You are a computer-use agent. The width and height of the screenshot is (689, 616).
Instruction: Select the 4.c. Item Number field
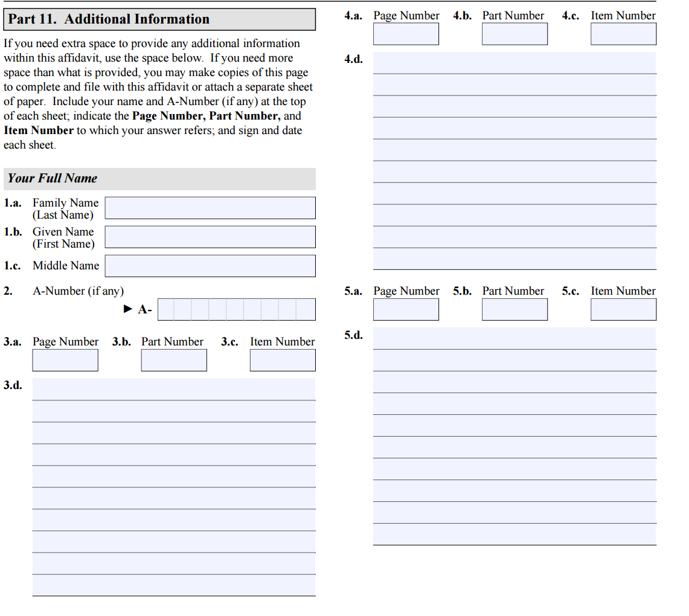pos(623,34)
